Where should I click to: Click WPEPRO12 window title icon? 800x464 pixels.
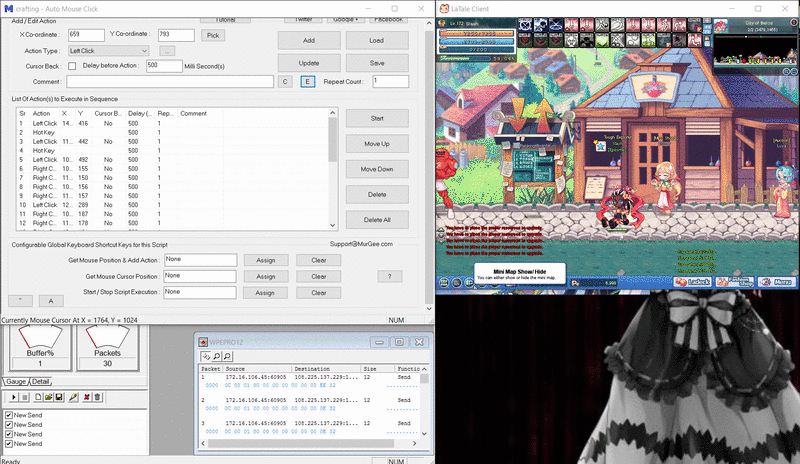pyautogui.click(x=203, y=342)
